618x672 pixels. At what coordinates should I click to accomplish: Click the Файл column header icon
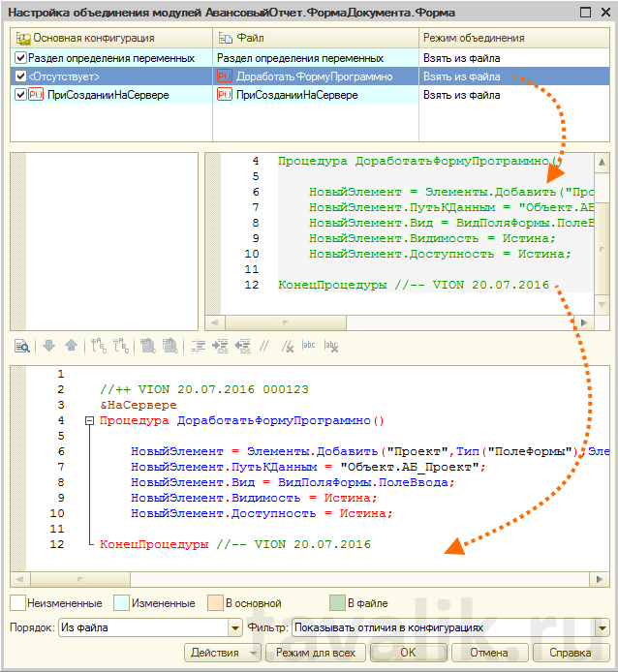pos(226,38)
